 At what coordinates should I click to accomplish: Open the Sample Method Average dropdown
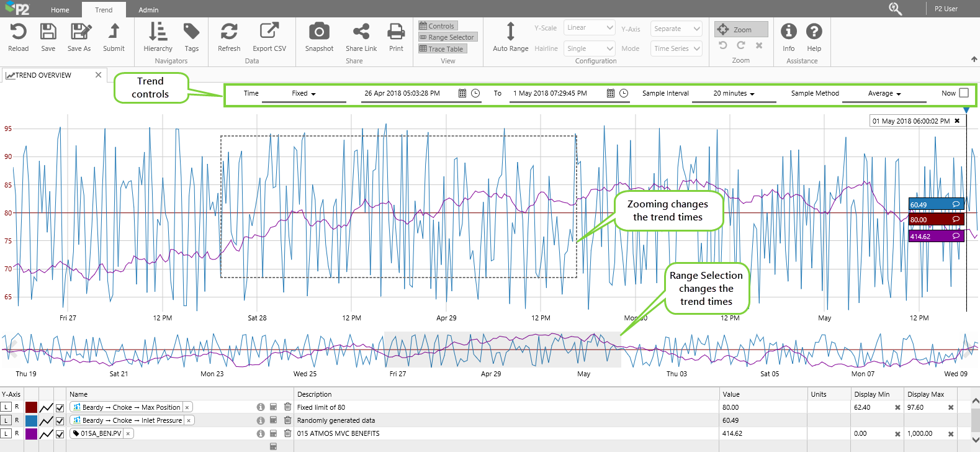point(884,94)
